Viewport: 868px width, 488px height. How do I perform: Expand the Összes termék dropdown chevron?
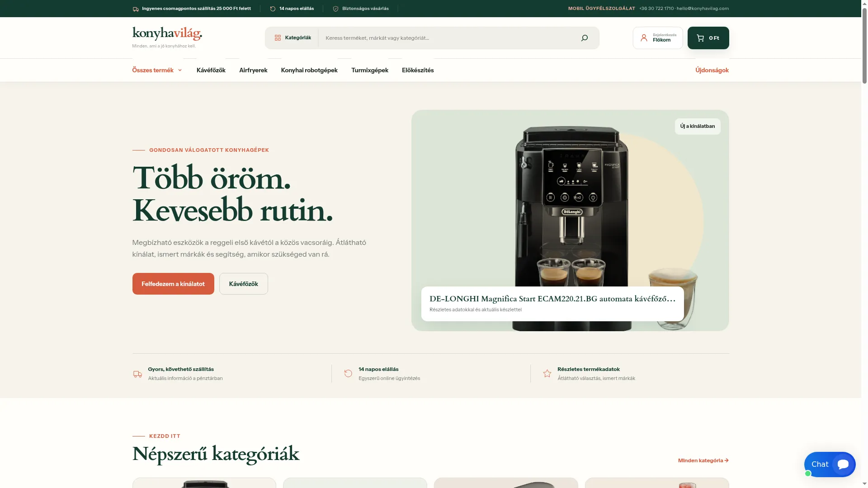(x=180, y=70)
